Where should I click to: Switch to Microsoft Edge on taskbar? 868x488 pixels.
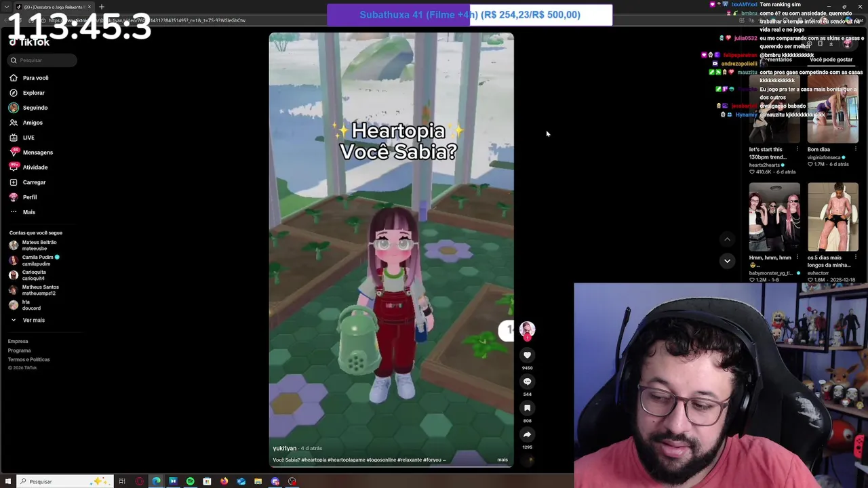pyautogui.click(x=156, y=481)
